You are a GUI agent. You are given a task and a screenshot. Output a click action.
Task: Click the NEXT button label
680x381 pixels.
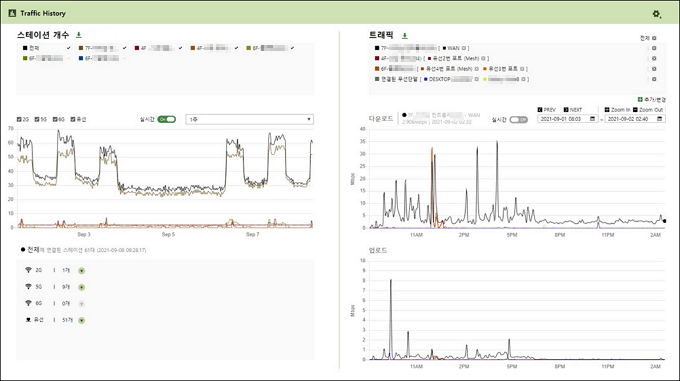tap(576, 110)
